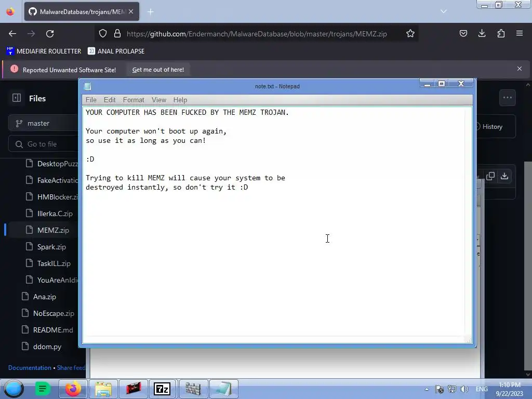
Task: Close the MalwareDatabase tab
Action: click(131, 11)
